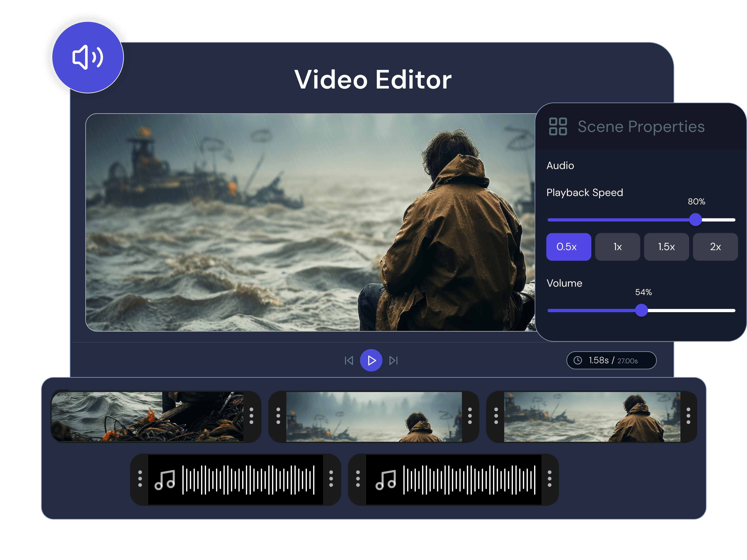Skip to previous scene
Image resolution: width=747 pixels, height=560 pixels.
tap(349, 360)
